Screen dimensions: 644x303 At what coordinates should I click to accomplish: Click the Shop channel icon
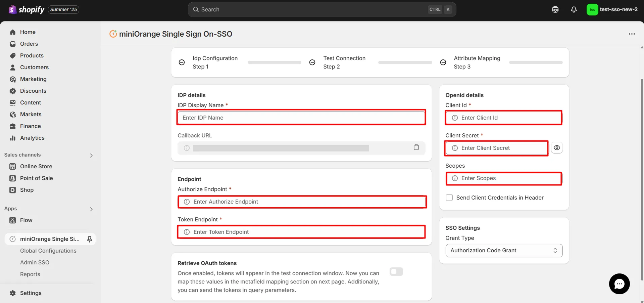pos(13,190)
